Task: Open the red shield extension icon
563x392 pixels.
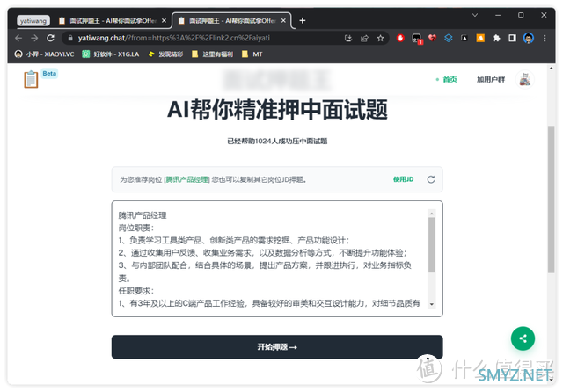Action: tap(400, 38)
